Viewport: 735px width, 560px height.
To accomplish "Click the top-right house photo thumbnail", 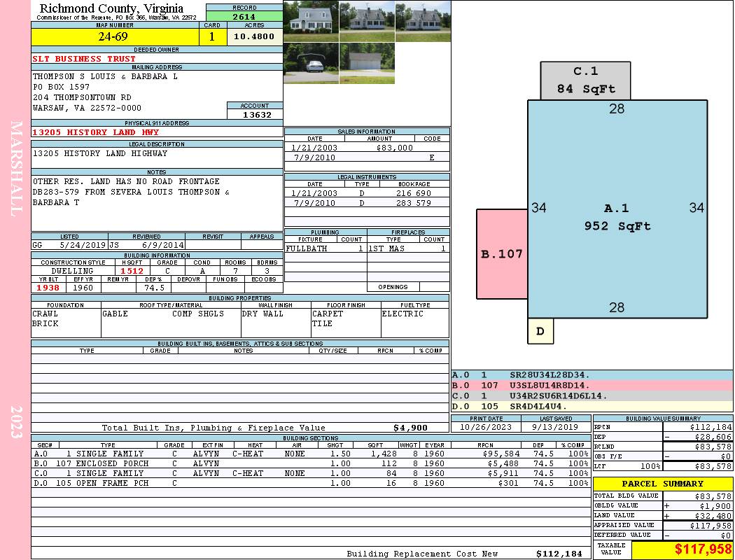I will [423, 22].
